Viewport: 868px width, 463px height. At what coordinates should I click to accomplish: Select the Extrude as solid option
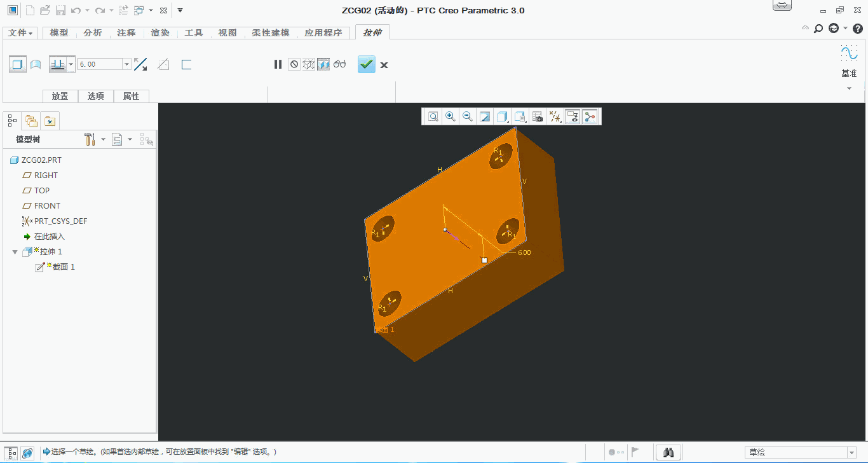(18, 64)
